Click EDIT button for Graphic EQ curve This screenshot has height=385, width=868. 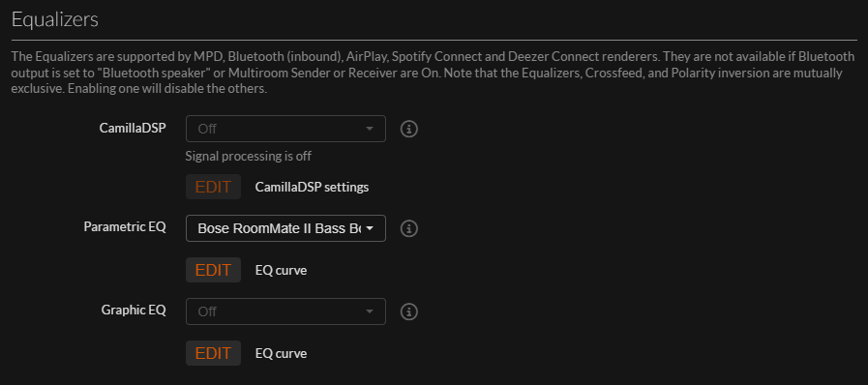click(x=213, y=353)
